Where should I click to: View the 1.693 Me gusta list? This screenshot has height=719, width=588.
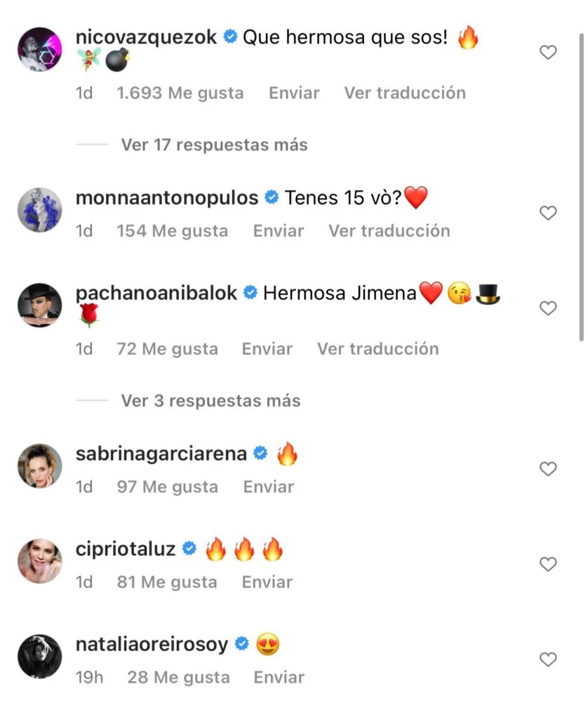click(x=180, y=93)
